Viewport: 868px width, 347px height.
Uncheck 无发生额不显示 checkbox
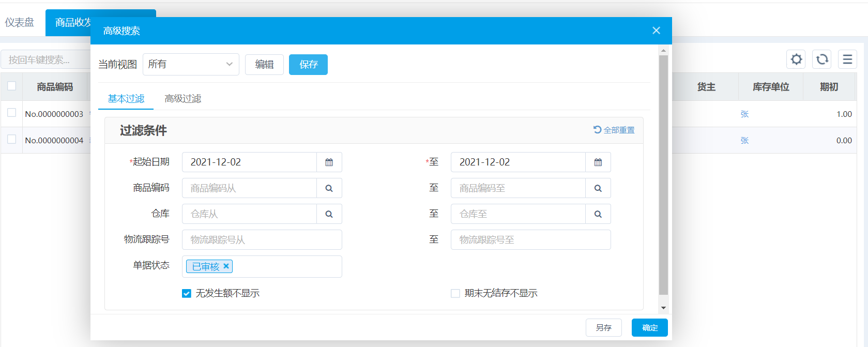click(x=187, y=293)
